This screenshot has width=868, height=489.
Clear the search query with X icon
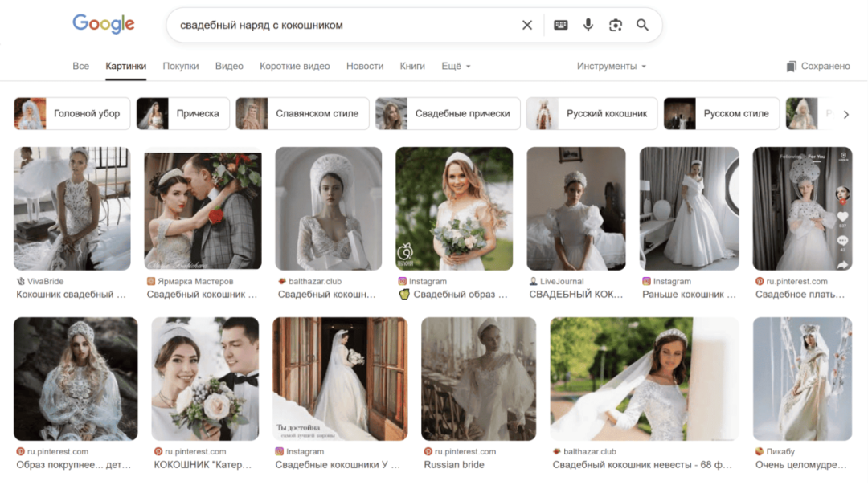pos(527,25)
